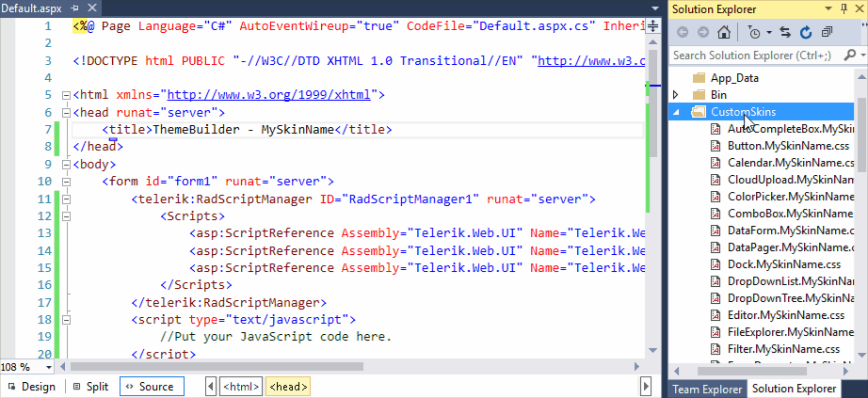Collapse the html element on line 5

click(65, 95)
